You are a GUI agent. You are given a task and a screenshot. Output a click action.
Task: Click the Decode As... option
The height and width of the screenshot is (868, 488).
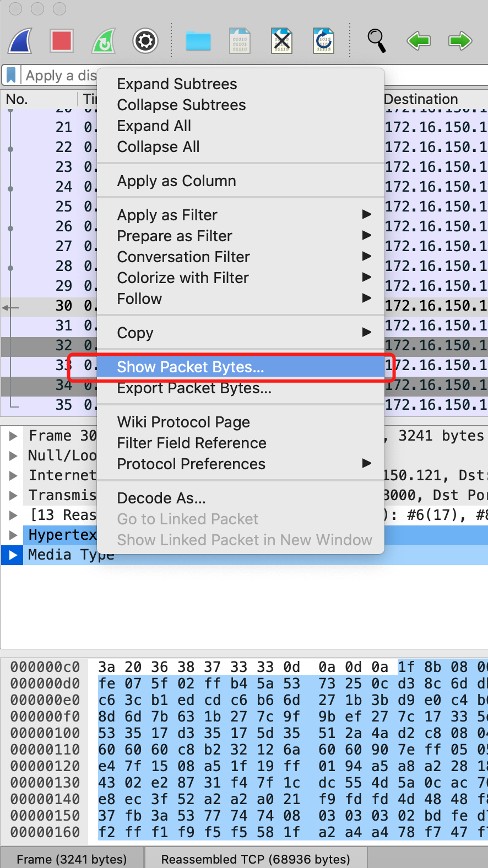161,498
